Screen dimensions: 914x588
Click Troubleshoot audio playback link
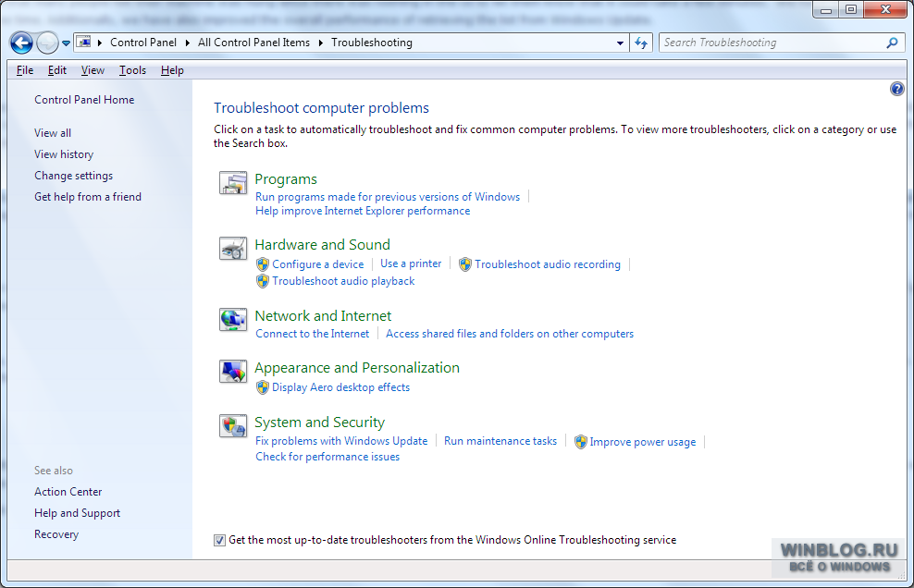[343, 281]
